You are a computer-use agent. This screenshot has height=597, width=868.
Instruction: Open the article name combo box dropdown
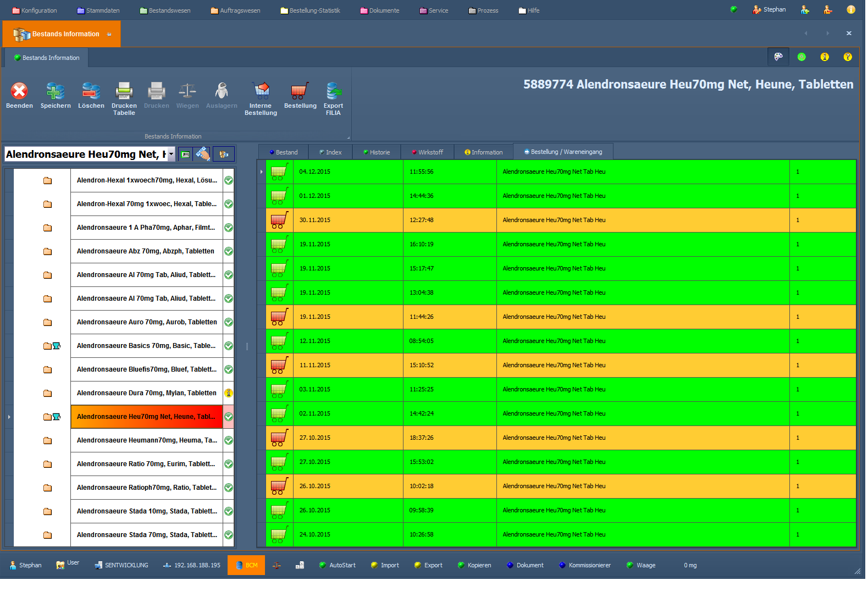tap(172, 154)
